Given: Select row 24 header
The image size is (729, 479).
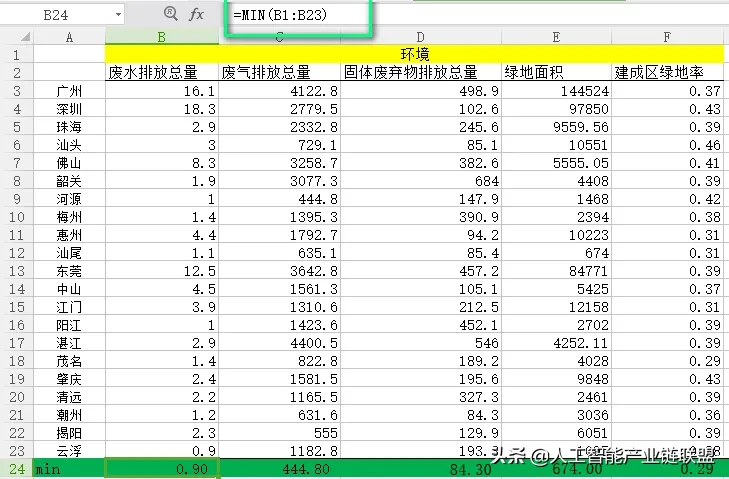Looking at the screenshot, I should click(x=16, y=468).
